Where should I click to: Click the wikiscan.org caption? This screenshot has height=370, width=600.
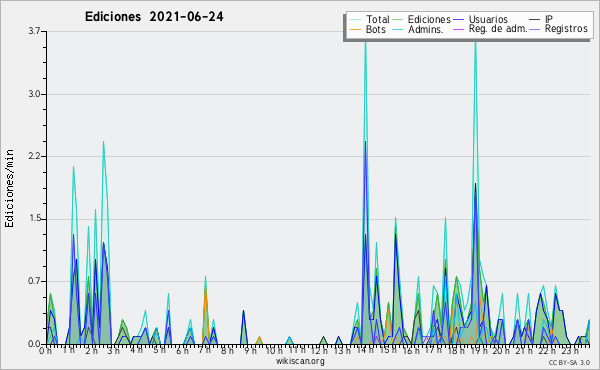(300, 361)
